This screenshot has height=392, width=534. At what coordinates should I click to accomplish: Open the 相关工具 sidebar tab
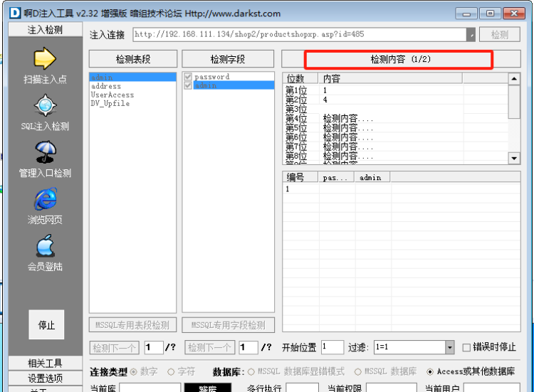coord(46,363)
